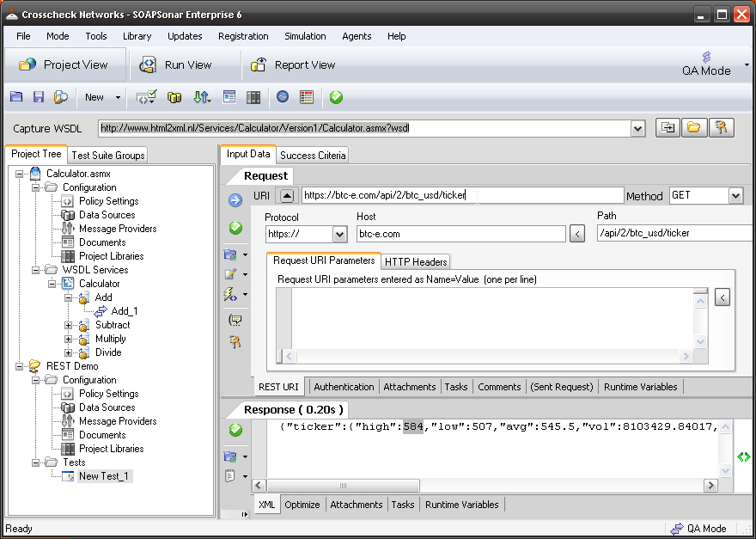The height and width of the screenshot is (539, 756).
Task: Switch to the Test Suite Groups tab
Action: pyautogui.click(x=108, y=156)
